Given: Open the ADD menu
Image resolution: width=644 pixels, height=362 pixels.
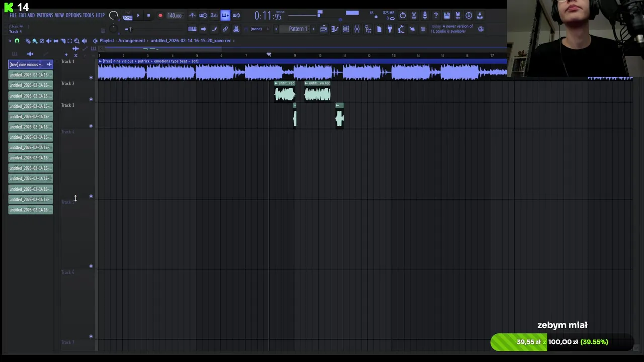Looking at the screenshot, I should click(31, 15).
